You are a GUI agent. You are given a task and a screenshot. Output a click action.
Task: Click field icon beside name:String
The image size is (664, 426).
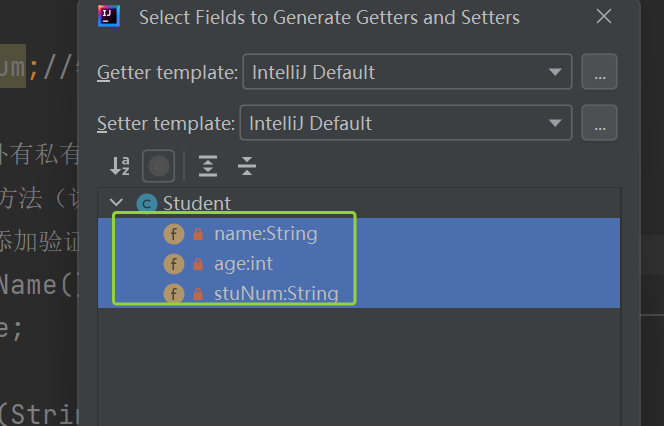pyautogui.click(x=174, y=234)
